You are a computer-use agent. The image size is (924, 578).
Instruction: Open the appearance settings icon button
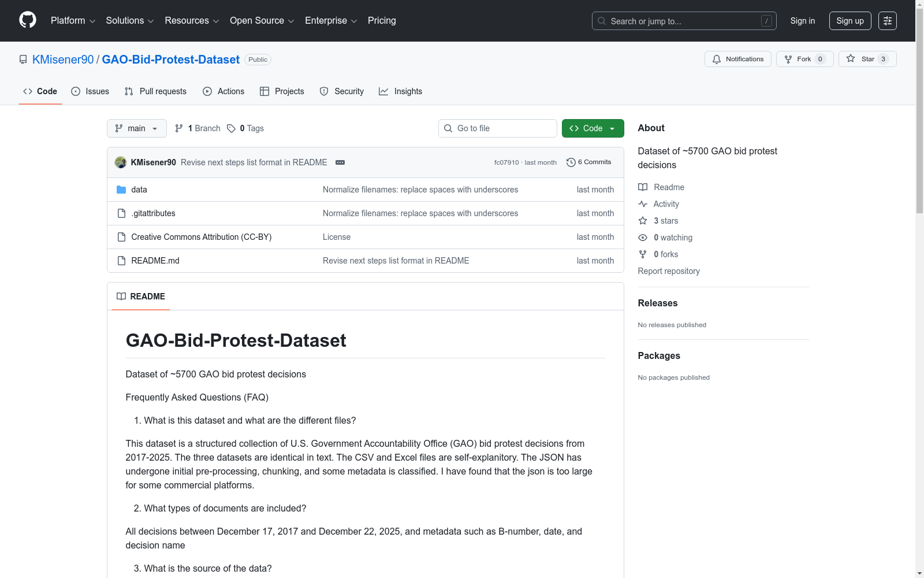click(x=888, y=21)
